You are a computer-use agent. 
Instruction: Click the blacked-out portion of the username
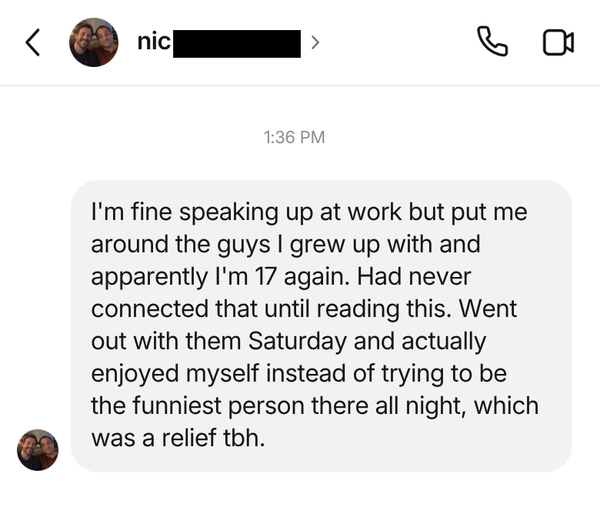pos(237,44)
